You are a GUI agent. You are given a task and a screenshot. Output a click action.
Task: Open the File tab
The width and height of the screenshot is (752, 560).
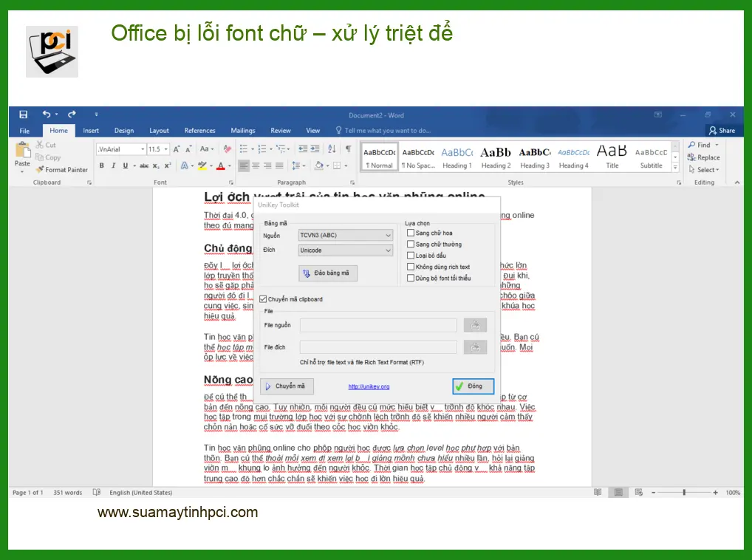click(x=24, y=131)
